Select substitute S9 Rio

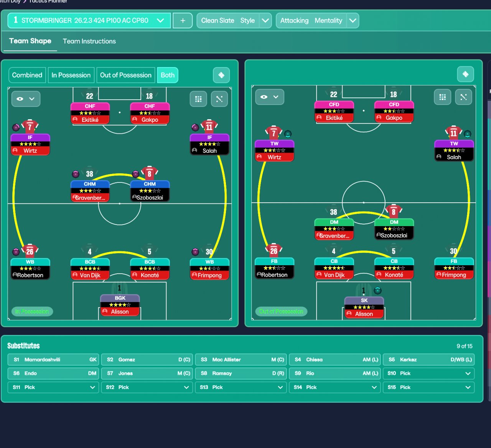click(x=335, y=373)
